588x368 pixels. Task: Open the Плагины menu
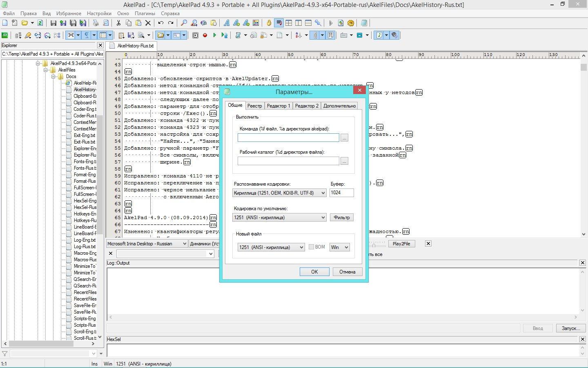click(145, 13)
